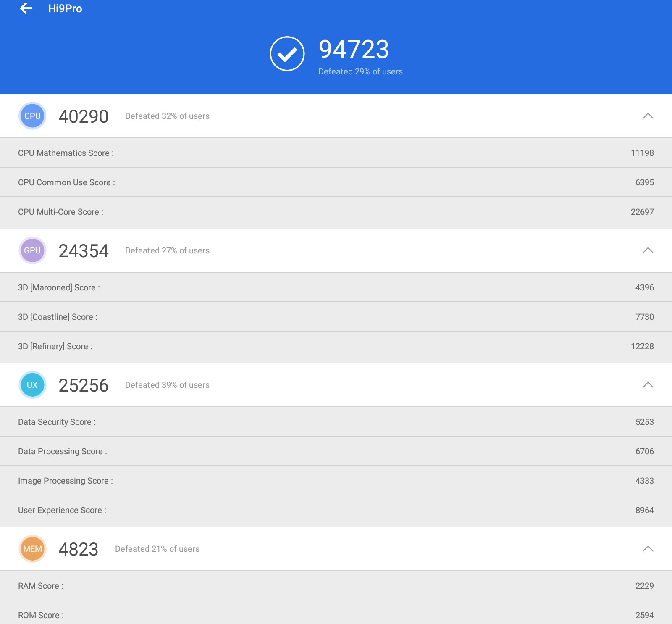The height and width of the screenshot is (624, 672).
Task: Click 'Defeated 32% of users' text
Action: click(x=167, y=116)
